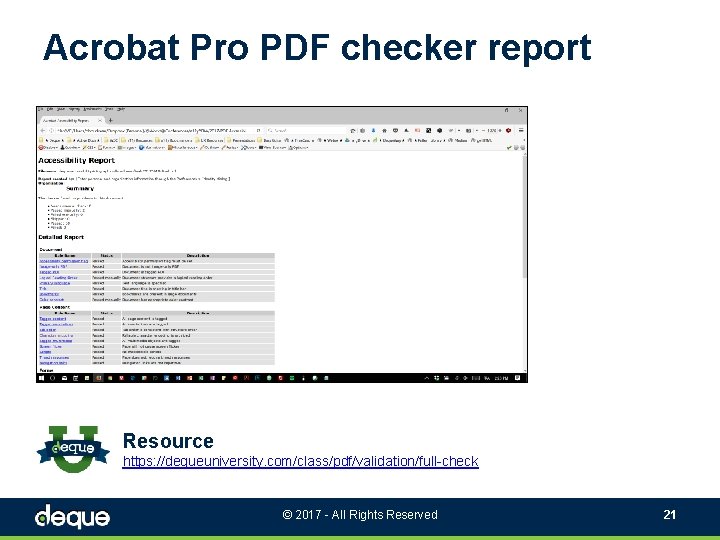This screenshot has height=540, width=720.
Task: Click the download arrow icon in Firefox toolbar
Action: pos(373,130)
